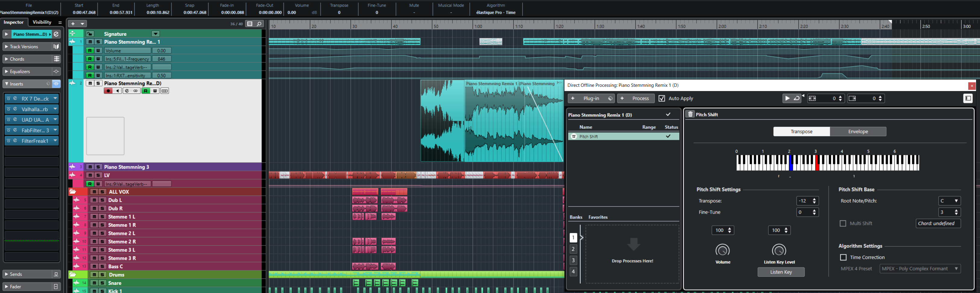The width and height of the screenshot is (980, 293).
Task: Switch to the Visibility tab
Action: click(42, 22)
